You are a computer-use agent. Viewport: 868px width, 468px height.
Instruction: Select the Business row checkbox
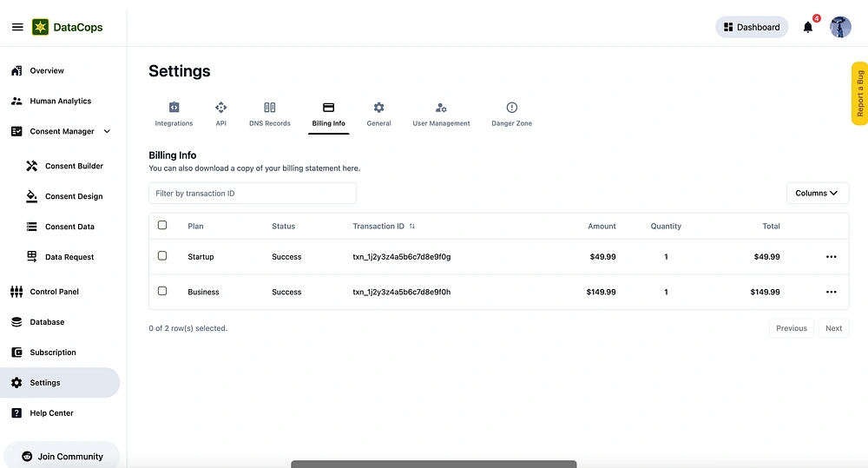coord(162,292)
